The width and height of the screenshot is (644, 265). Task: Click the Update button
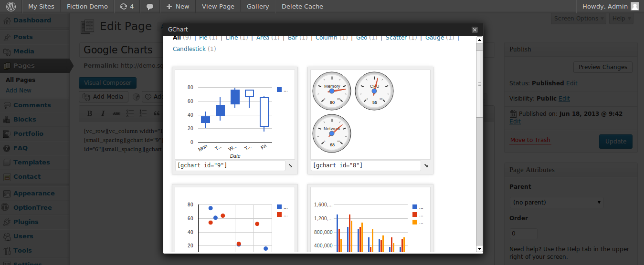(x=616, y=142)
